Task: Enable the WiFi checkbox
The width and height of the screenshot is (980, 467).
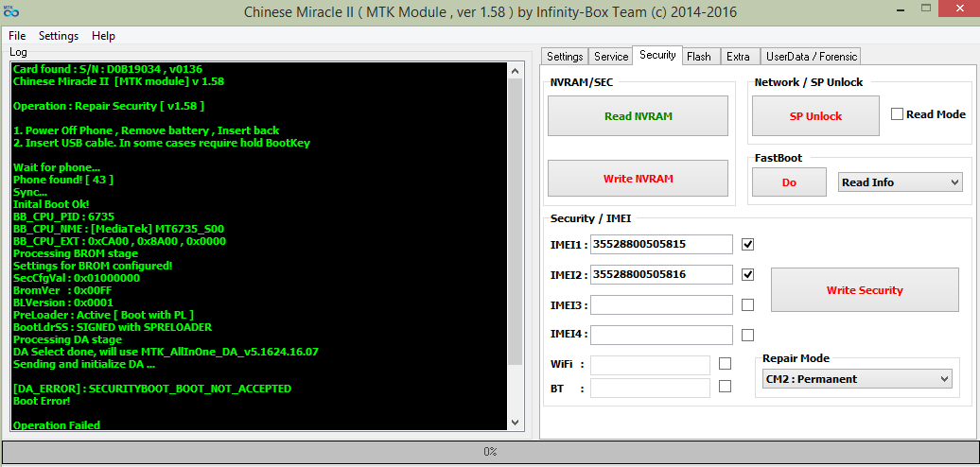Action: (725, 363)
